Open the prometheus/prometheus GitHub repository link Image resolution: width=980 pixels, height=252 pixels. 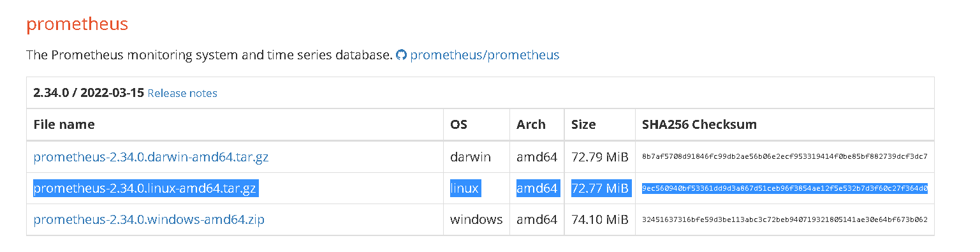(x=485, y=55)
